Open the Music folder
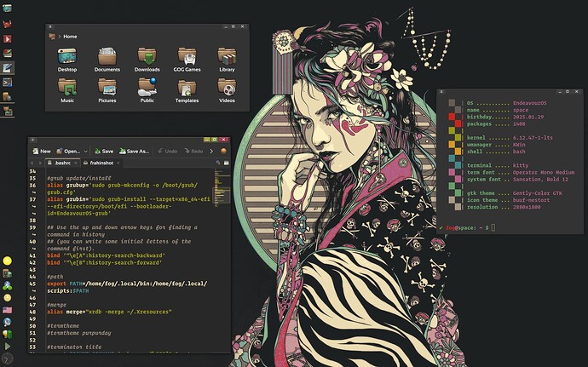Viewport: 588px width, 367px height. pyautogui.click(x=67, y=91)
